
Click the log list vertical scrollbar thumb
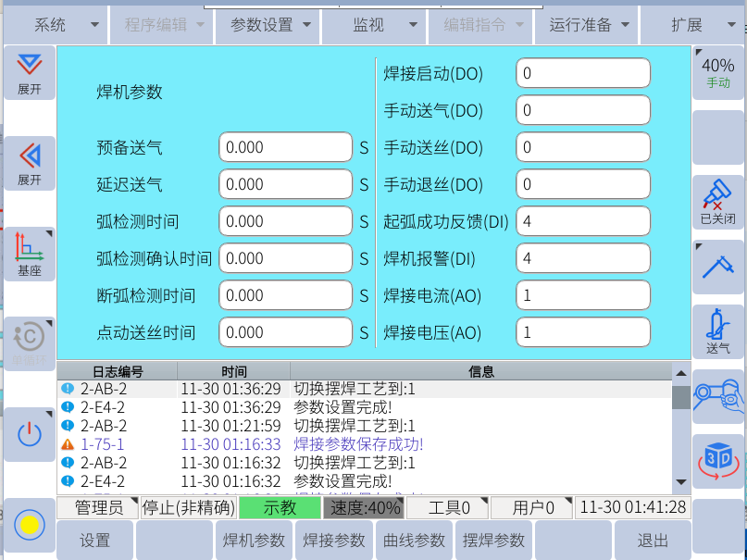(x=681, y=397)
